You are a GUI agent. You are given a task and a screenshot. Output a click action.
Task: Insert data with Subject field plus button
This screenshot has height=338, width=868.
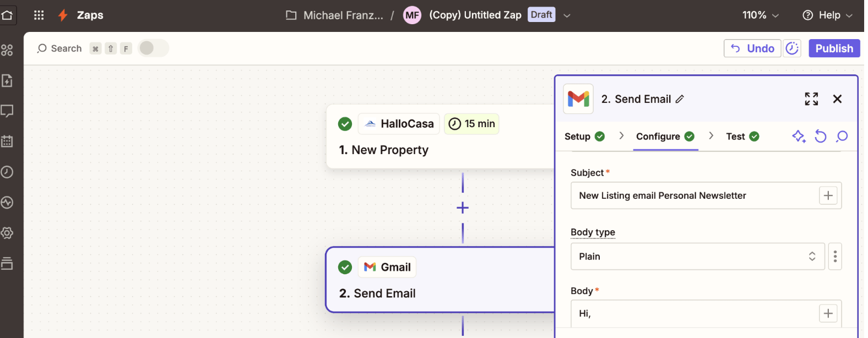pyautogui.click(x=828, y=195)
